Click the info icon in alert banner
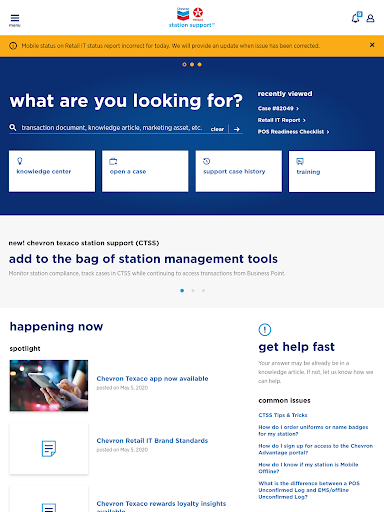Screen dimensions: 384x512 [13, 46]
